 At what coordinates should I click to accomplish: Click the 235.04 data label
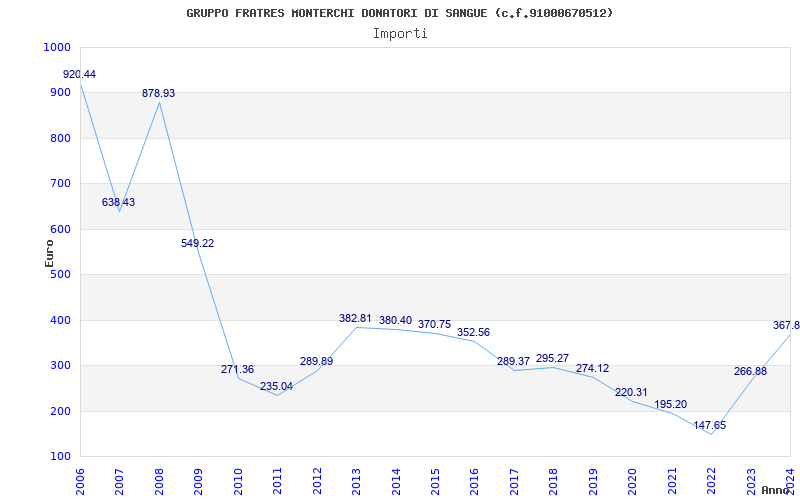276,386
